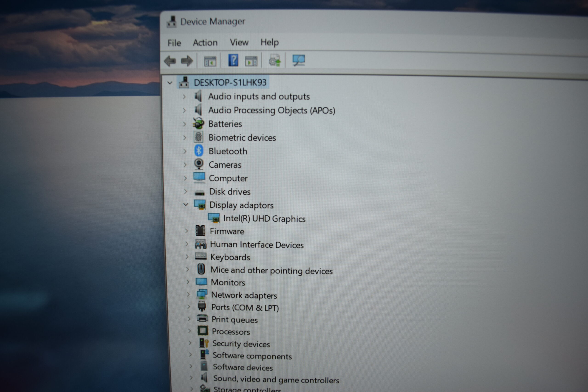Select the Security devices label
This screenshot has height=392, width=588.
(x=241, y=344)
